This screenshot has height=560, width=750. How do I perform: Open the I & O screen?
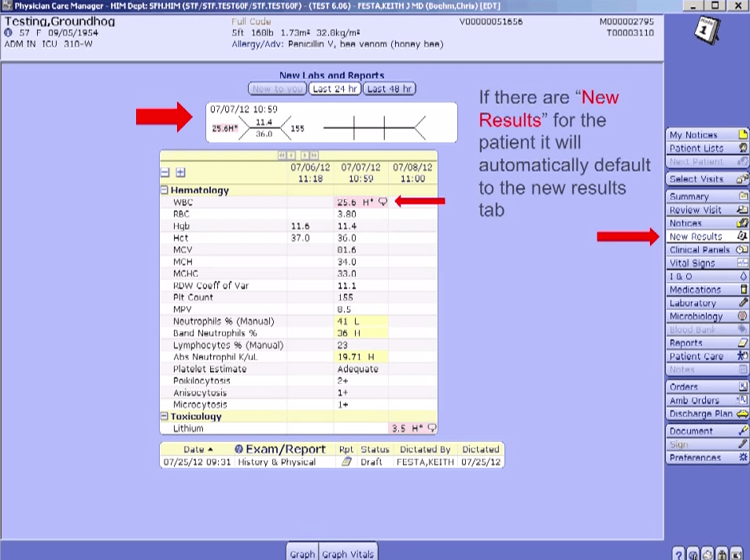click(x=707, y=276)
